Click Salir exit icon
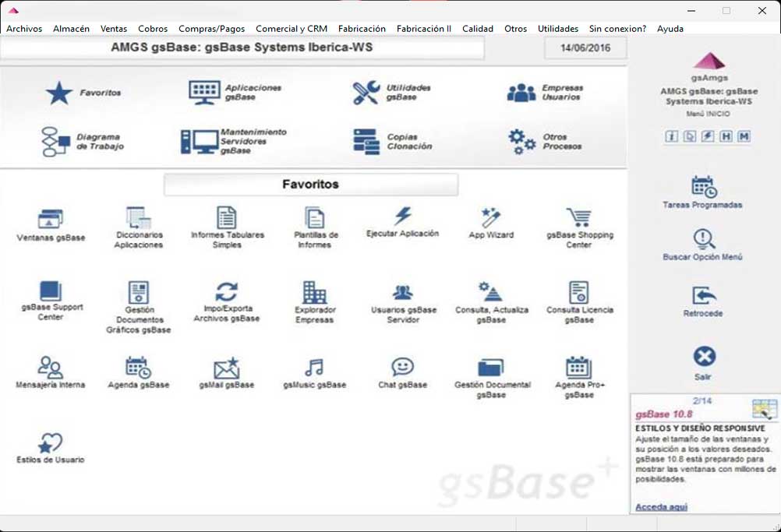 pyautogui.click(x=705, y=356)
